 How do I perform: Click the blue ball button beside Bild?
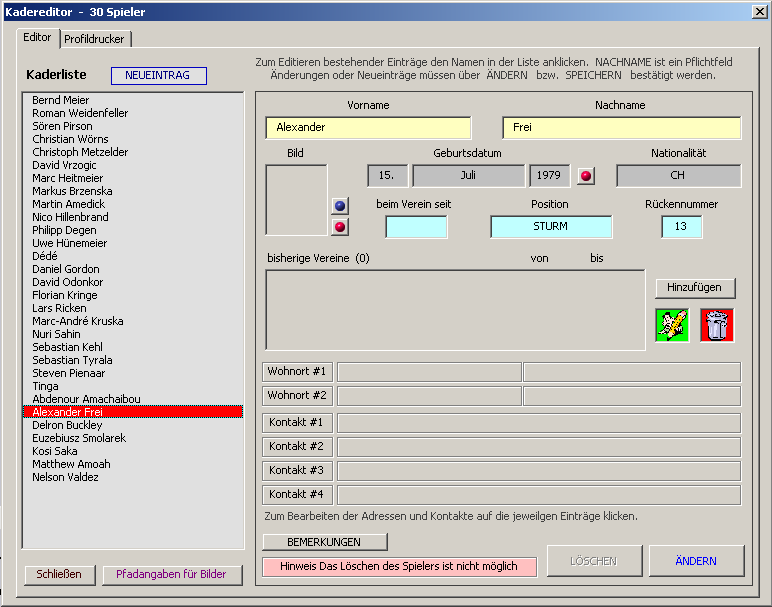pyautogui.click(x=340, y=206)
